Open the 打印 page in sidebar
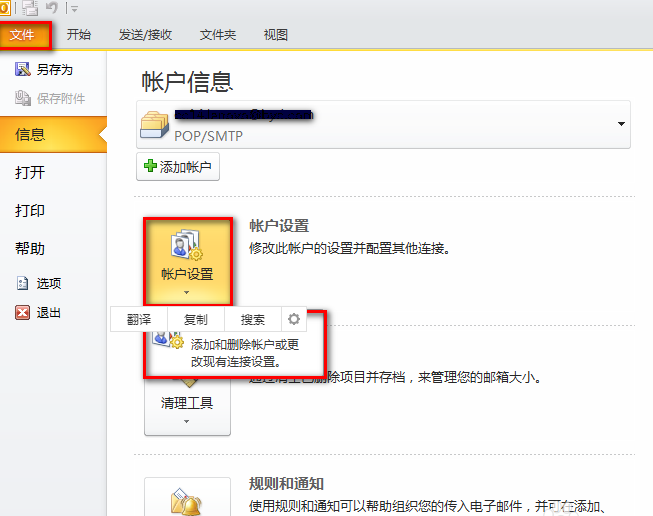The height and width of the screenshot is (516, 653). 30,211
